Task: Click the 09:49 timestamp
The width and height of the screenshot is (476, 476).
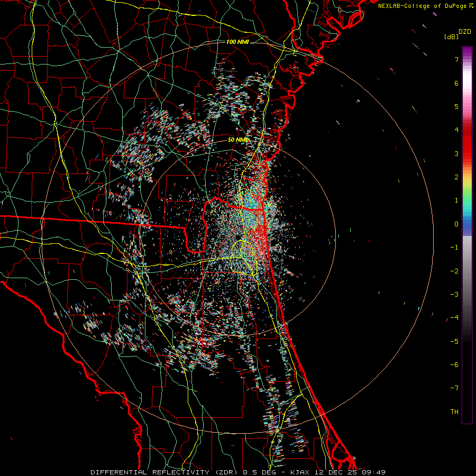Action: coord(374,472)
